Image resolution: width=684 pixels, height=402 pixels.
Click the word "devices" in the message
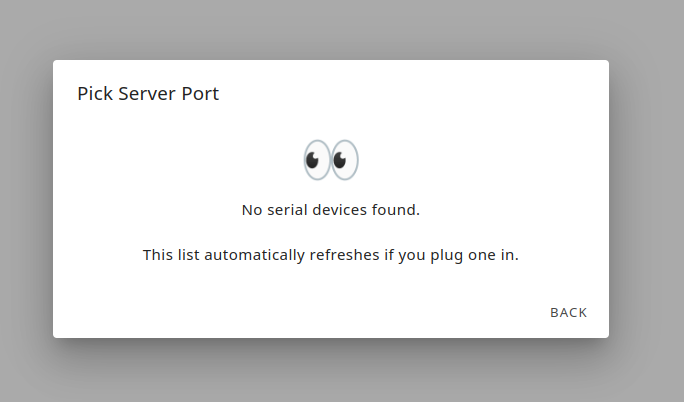click(341, 210)
